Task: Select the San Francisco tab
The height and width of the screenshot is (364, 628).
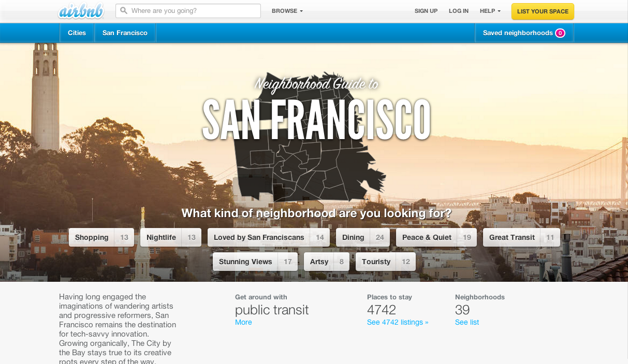Action: pos(125,33)
